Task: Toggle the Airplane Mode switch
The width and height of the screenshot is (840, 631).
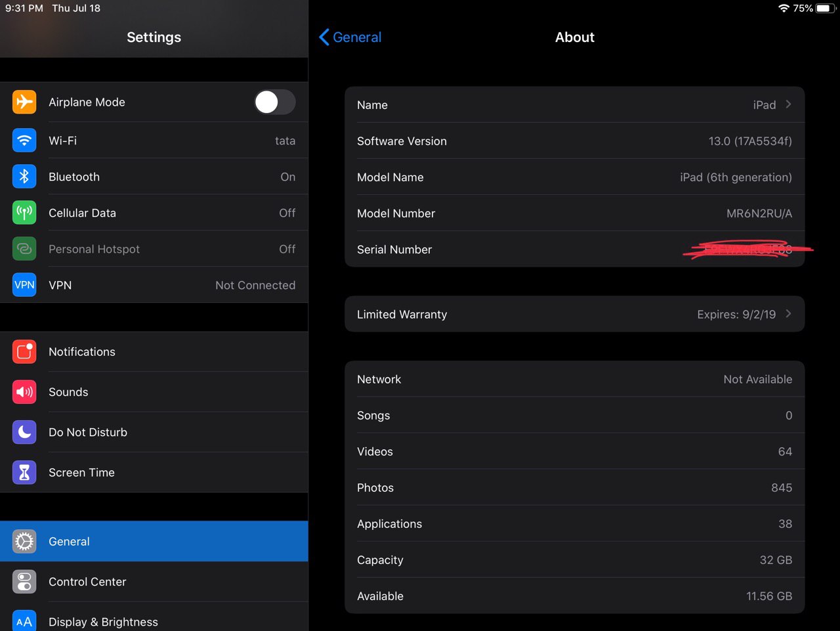Action: (x=275, y=102)
